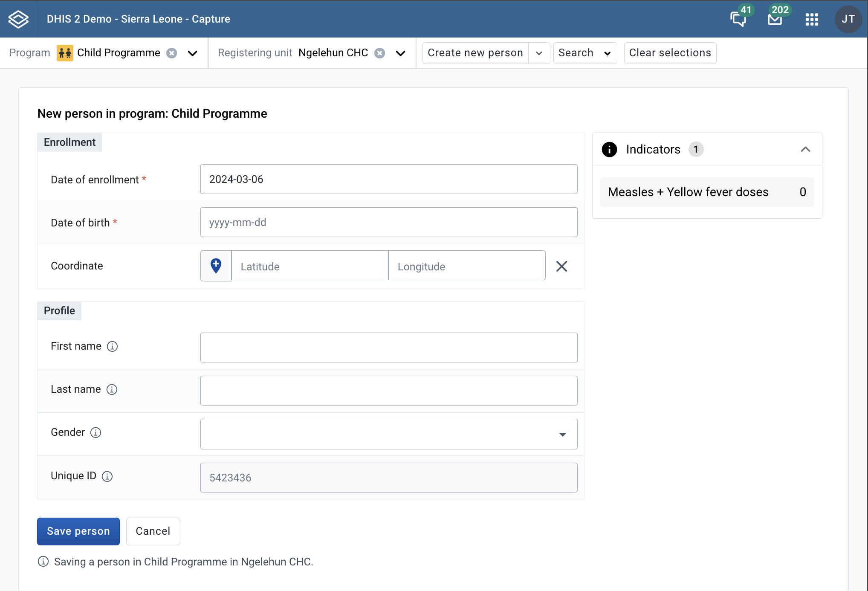Open the coordinate map pin picker
Viewport: 868px width, 591px height.
point(216,266)
